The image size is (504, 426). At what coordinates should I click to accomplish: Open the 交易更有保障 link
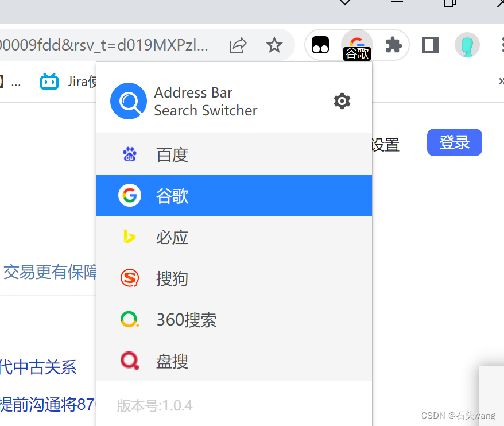50,272
